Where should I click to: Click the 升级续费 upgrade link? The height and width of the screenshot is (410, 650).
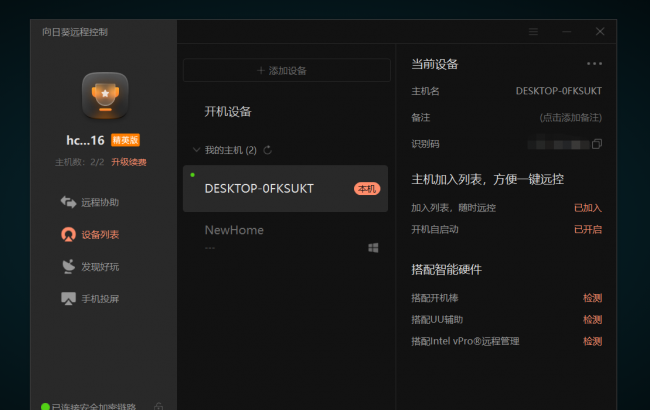129,162
